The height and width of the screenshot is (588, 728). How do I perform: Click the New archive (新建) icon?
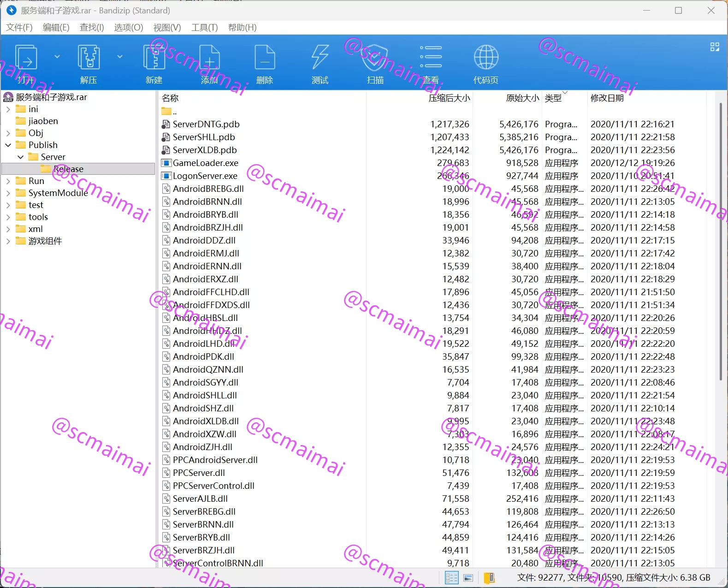[154, 58]
